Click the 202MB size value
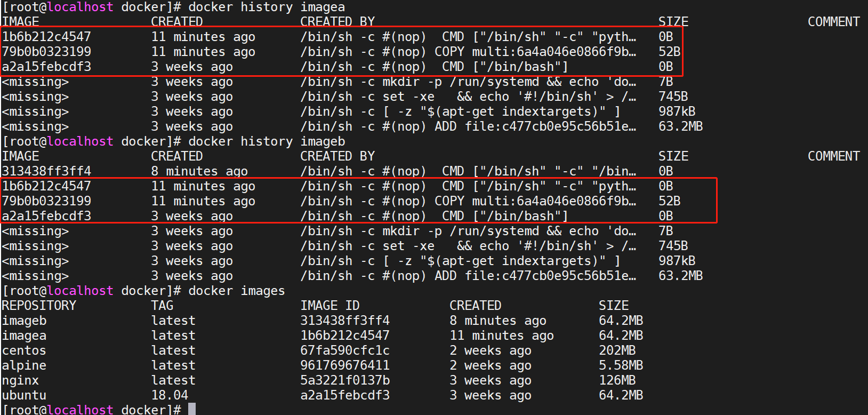The width and height of the screenshot is (868, 415). tap(617, 350)
